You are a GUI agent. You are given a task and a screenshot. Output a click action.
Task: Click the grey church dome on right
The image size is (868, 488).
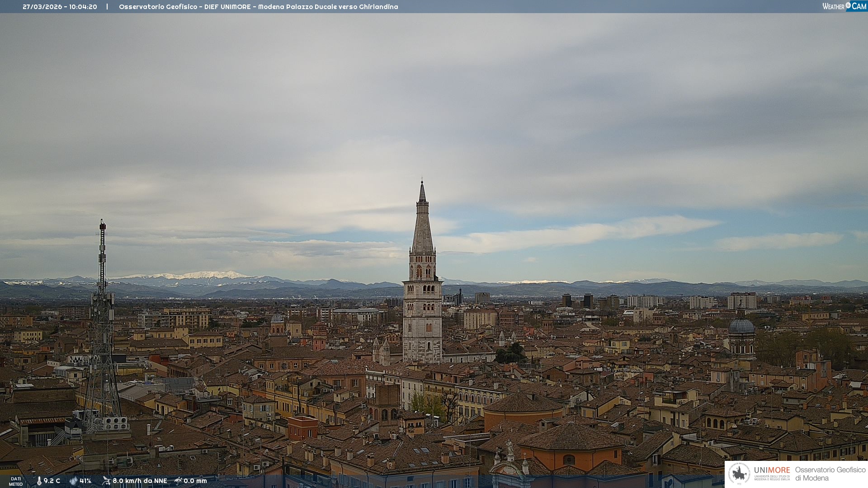pyautogui.click(x=741, y=326)
